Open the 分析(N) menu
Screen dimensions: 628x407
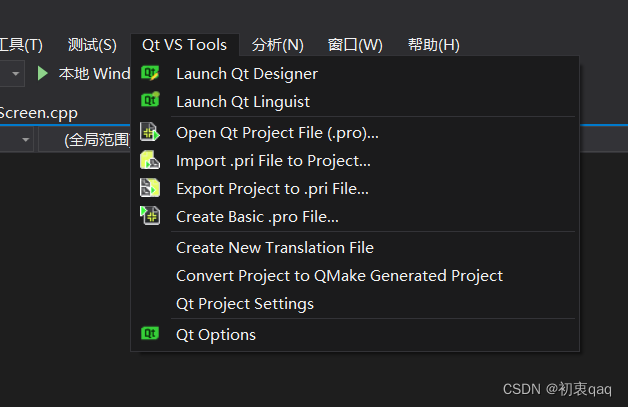pyautogui.click(x=278, y=44)
